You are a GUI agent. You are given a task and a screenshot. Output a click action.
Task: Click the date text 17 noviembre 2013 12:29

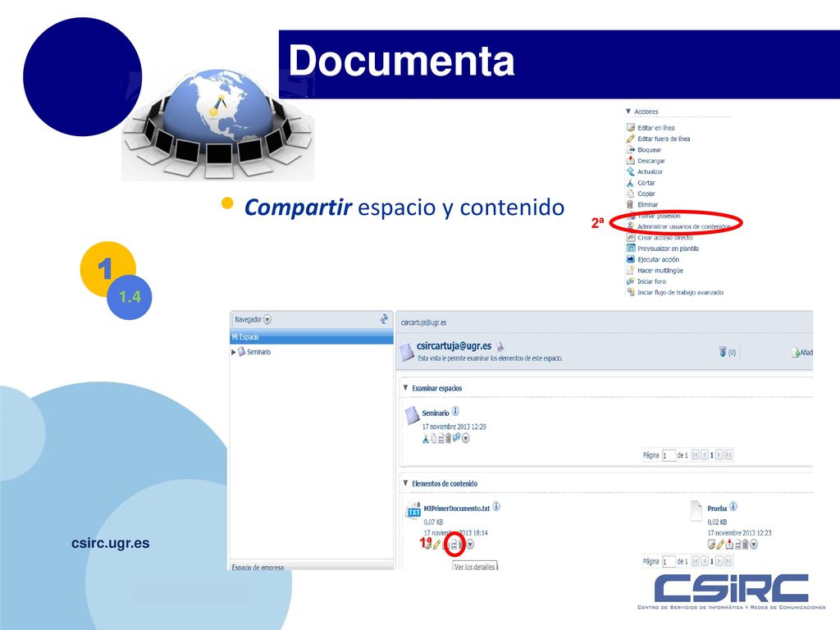(454, 427)
